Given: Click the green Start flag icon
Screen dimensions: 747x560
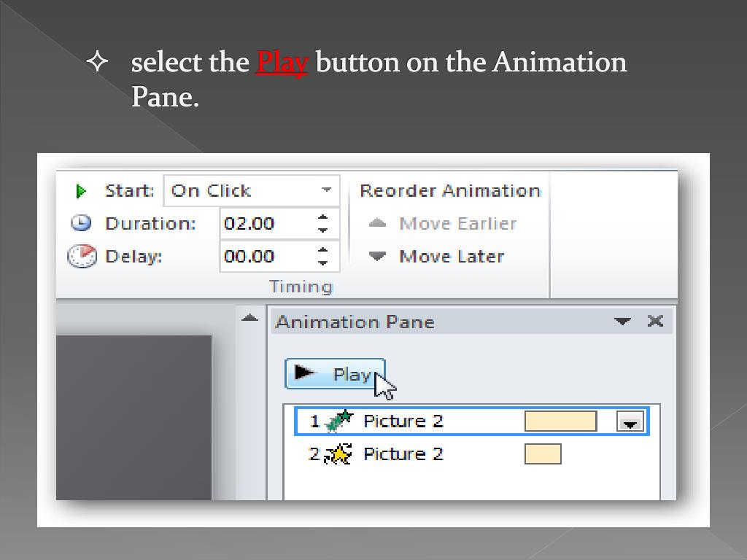Looking at the screenshot, I should pyautogui.click(x=80, y=191).
